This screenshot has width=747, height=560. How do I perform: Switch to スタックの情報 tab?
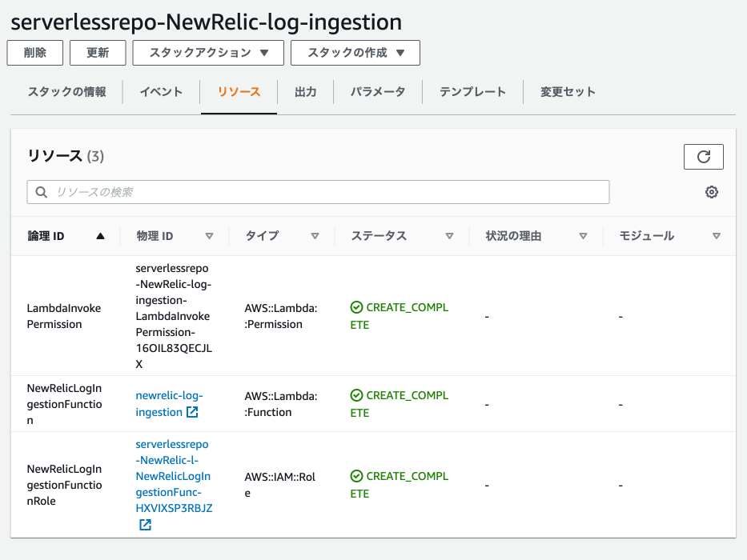coord(66,92)
